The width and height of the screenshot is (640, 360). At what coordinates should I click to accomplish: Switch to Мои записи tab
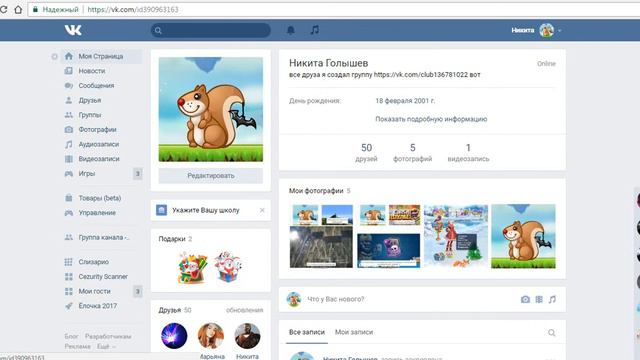pyautogui.click(x=354, y=332)
